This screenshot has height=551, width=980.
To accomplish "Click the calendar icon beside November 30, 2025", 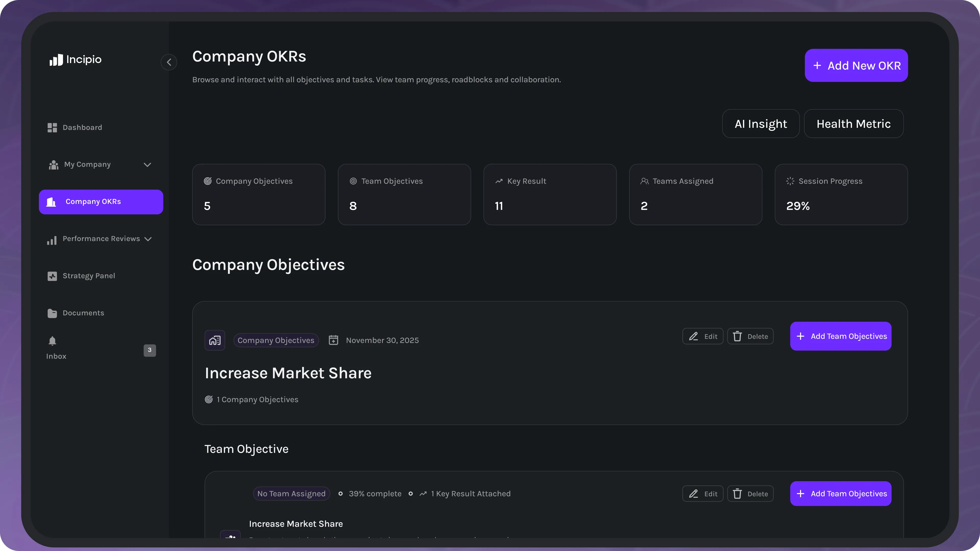I will [333, 340].
